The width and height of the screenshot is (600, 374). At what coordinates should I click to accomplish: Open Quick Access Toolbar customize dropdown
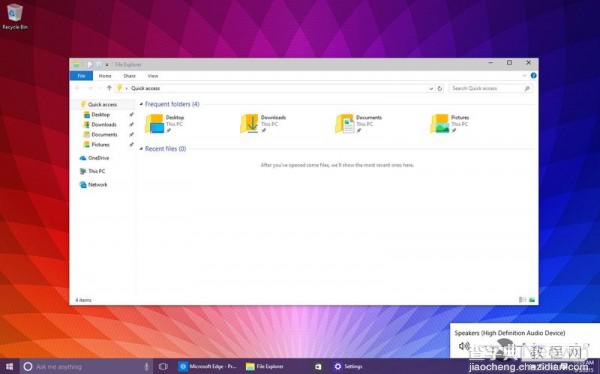pos(107,65)
